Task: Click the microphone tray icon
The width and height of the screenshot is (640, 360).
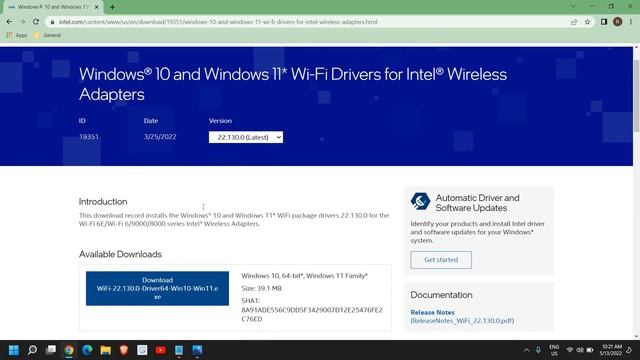Action: pos(538,350)
